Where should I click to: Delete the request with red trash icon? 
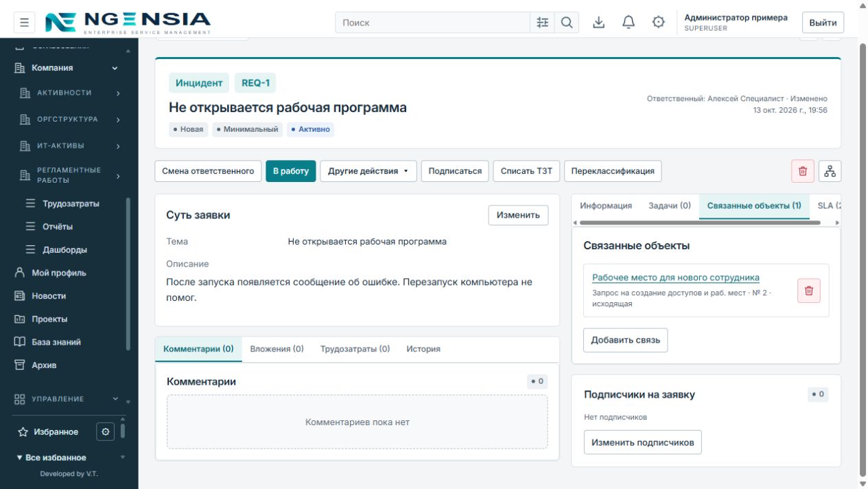click(x=803, y=171)
